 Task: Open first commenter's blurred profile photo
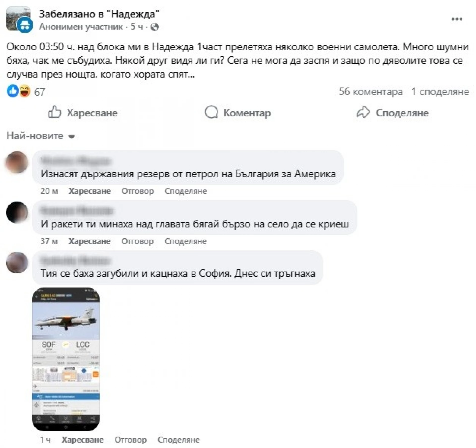[17, 162]
